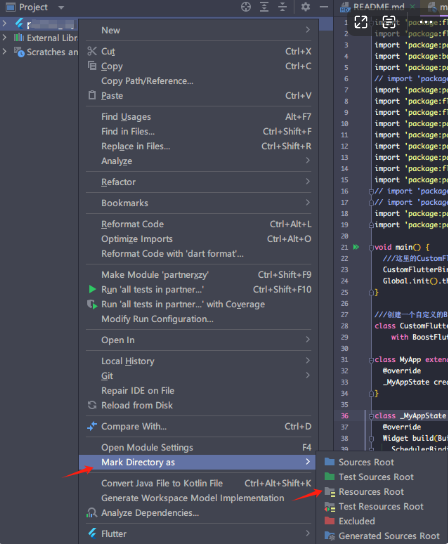Fold the main() function in gutter
The height and width of the screenshot is (544, 448).
[371, 247]
